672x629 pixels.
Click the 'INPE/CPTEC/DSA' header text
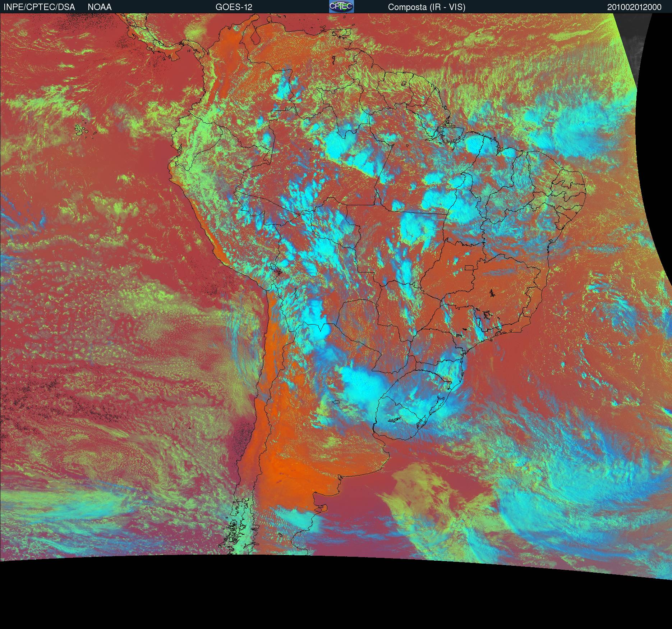tap(39, 7)
